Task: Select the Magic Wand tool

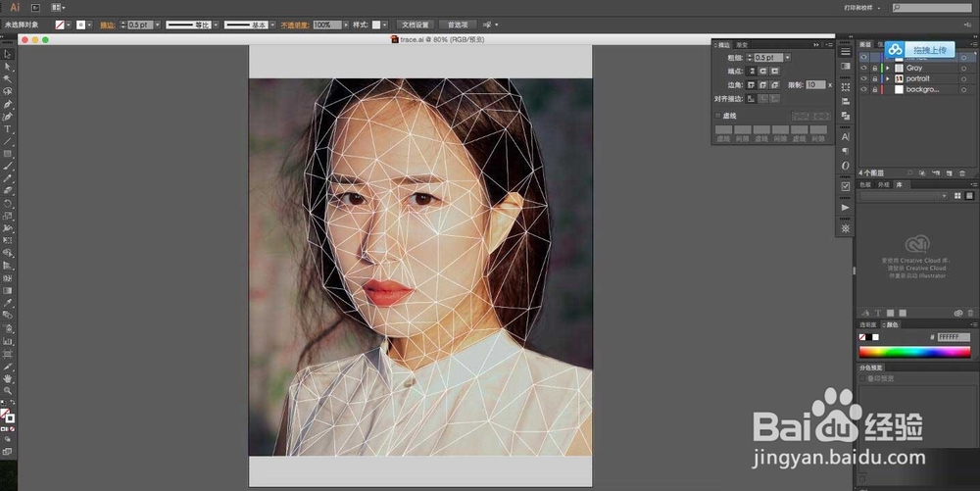Action: [8, 78]
